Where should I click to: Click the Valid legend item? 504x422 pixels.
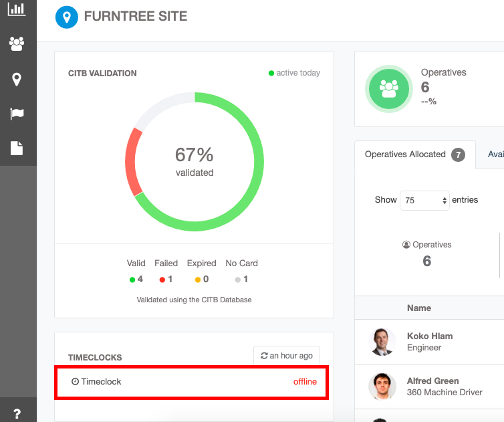click(x=136, y=271)
